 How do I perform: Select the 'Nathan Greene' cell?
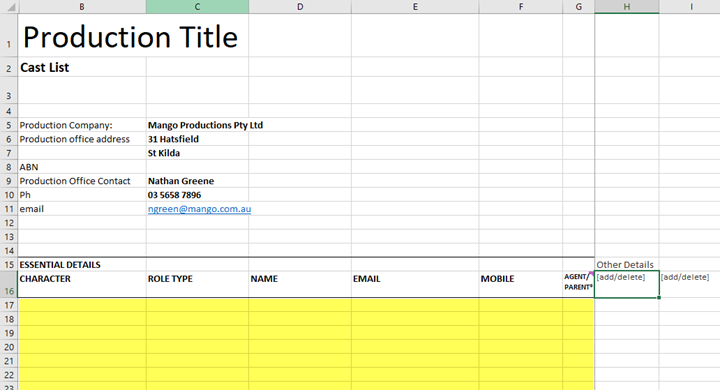tap(197, 181)
